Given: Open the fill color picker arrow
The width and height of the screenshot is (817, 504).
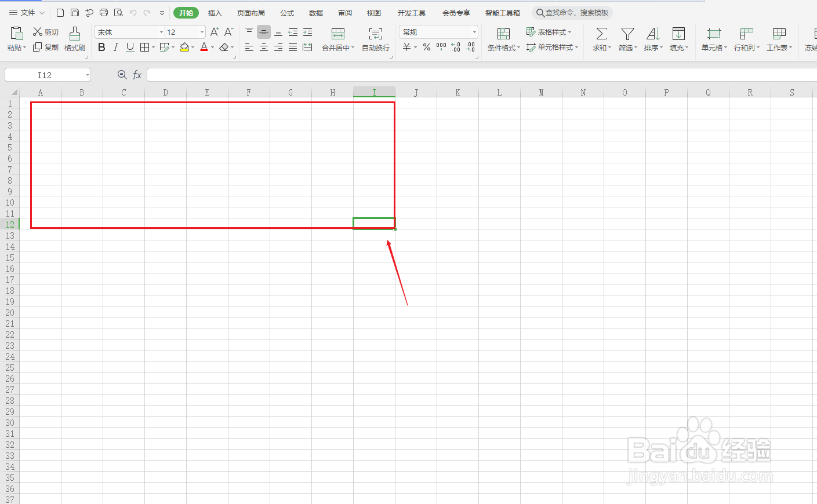Looking at the screenshot, I should coord(193,48).
